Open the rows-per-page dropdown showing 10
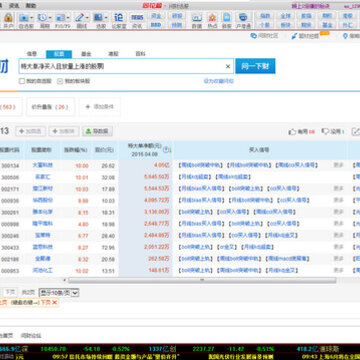Screen dimensions: 360x360 (59, 293)
